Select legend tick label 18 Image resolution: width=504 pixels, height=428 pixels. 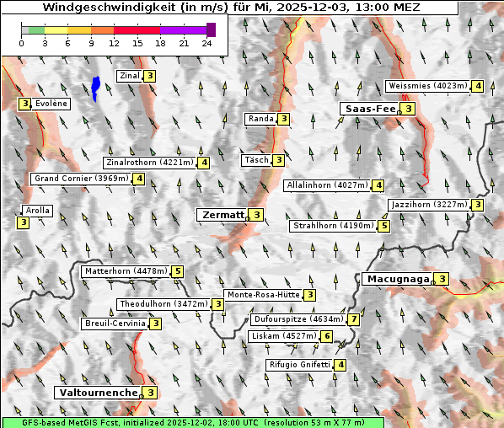click(x=160, y=43)
